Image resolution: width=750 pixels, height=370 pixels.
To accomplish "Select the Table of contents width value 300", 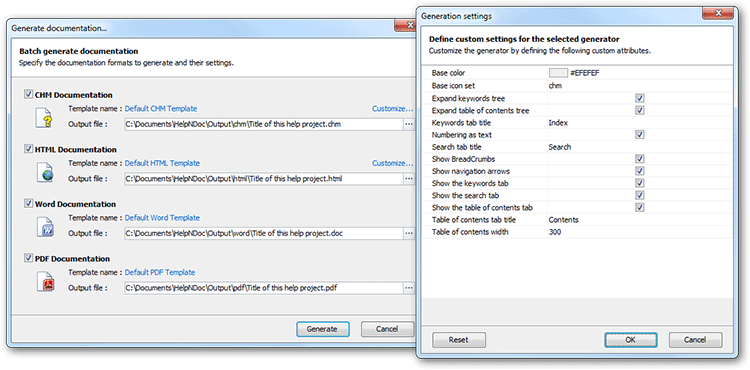I will point(555,232).
